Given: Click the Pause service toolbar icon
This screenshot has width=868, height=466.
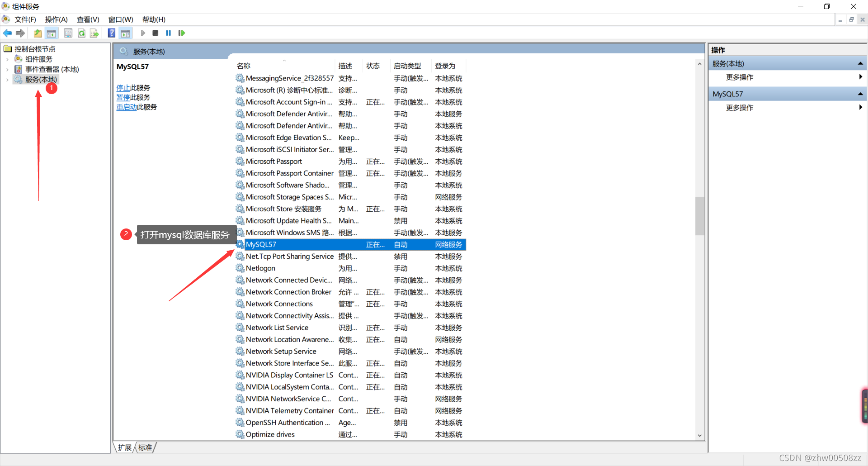Looking at the screenshot, I should tap(168, 33).
